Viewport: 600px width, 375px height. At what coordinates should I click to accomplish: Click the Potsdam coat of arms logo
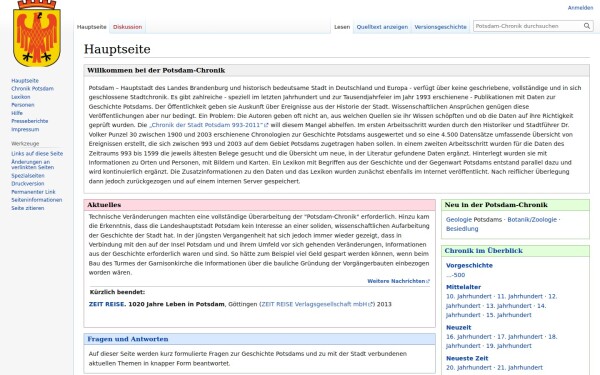[x=37, y=34]
